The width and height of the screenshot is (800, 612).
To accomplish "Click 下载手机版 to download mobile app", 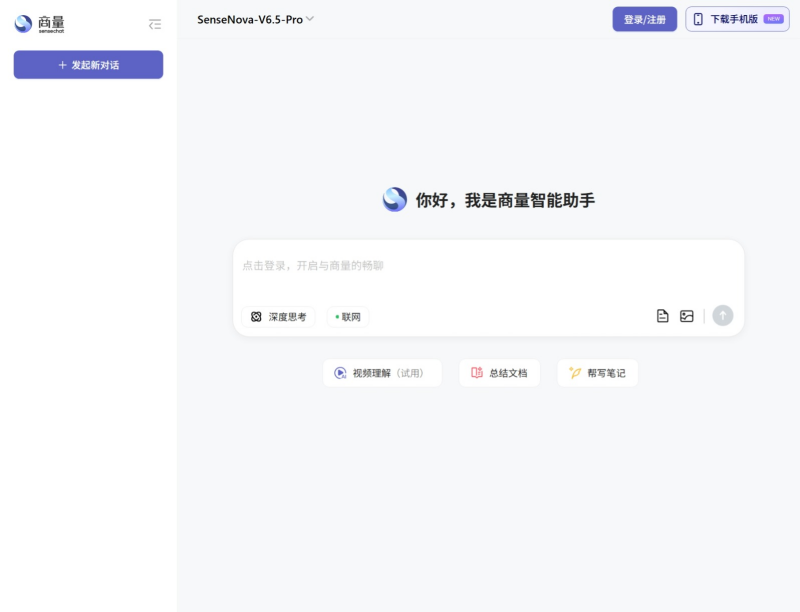I will (737, 19).
